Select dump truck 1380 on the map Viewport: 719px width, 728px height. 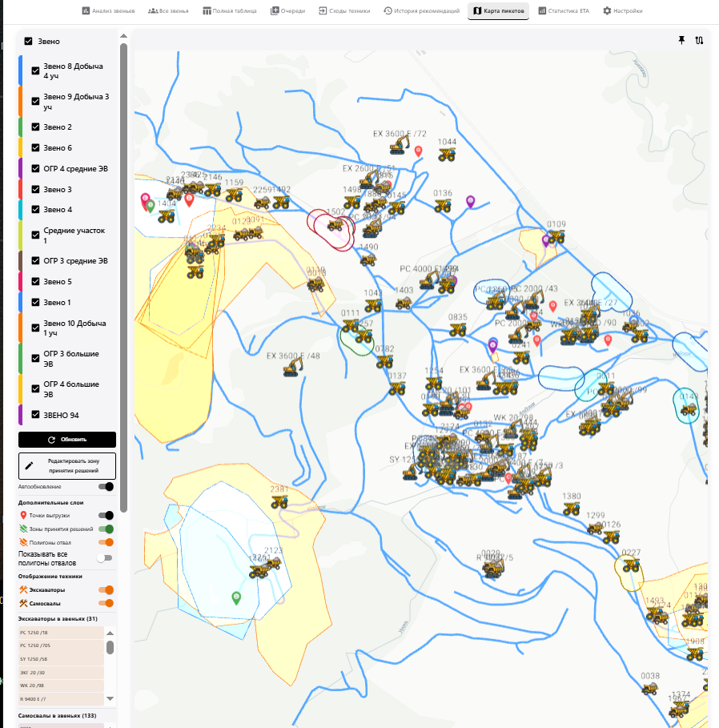tap(572, 509)
